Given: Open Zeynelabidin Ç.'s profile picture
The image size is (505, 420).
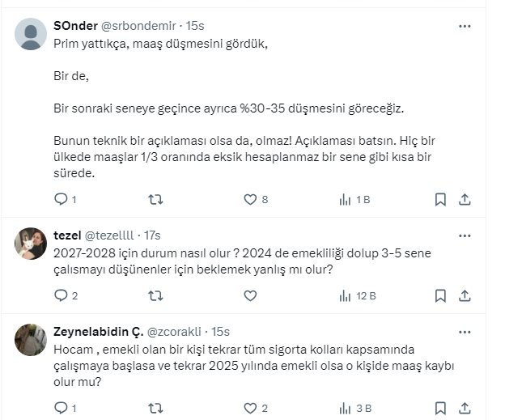Looking at the screenshot, I should [x=31, y=340].
